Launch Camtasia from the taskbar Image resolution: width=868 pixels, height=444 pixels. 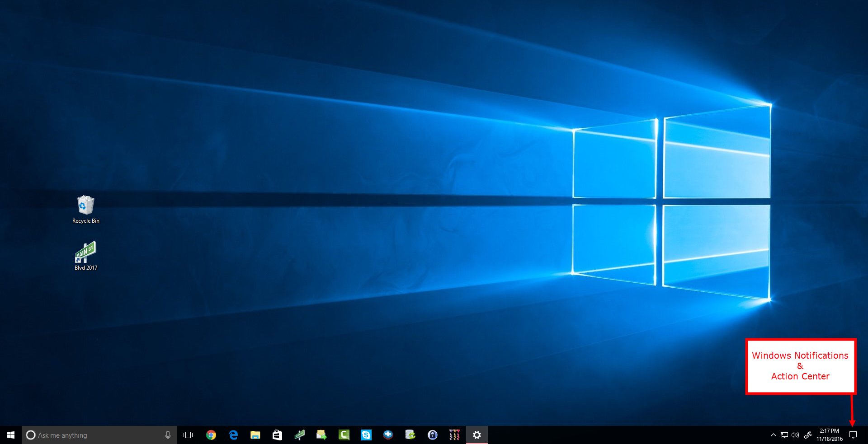click(344, 435)
